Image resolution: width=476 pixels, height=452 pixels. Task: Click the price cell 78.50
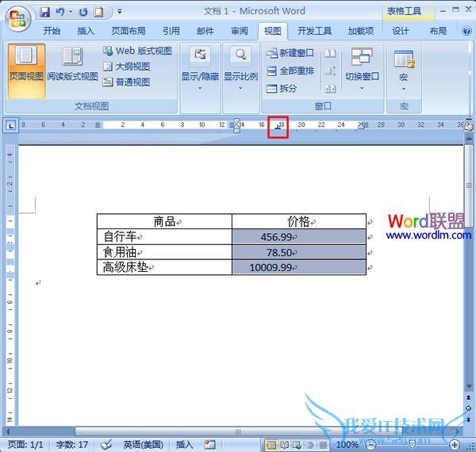click(x=299, y=252)
